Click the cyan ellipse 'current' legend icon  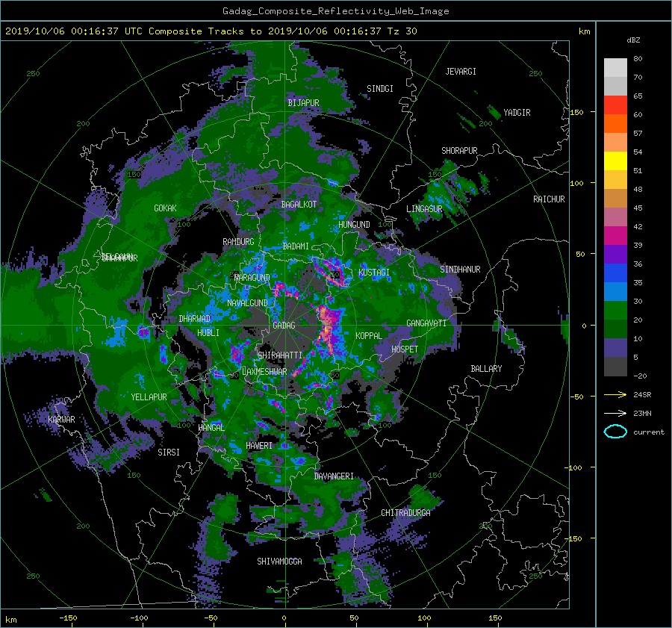pos(615,432)
